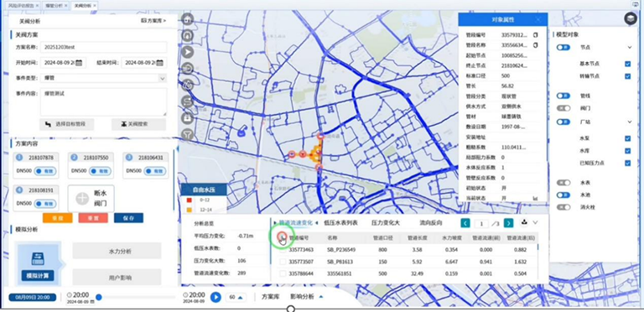Open the end time calendar picker
Viewport: 644px width, 312px height.
click(159, 63)
